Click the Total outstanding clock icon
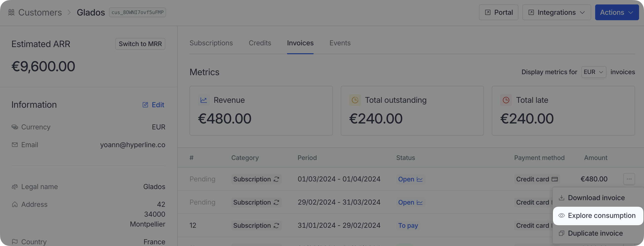This screenshot has width=644, height=246. (x=355, y=100)
